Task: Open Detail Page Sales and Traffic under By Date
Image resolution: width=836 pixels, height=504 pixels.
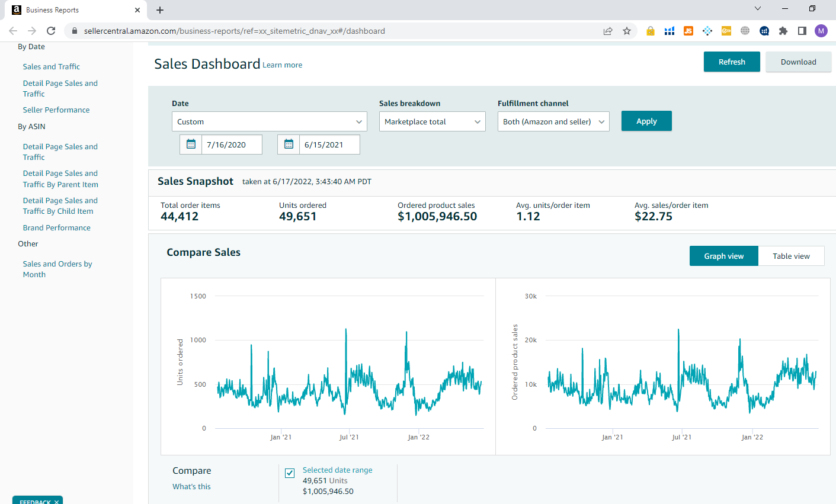Action: coord(60,88)
